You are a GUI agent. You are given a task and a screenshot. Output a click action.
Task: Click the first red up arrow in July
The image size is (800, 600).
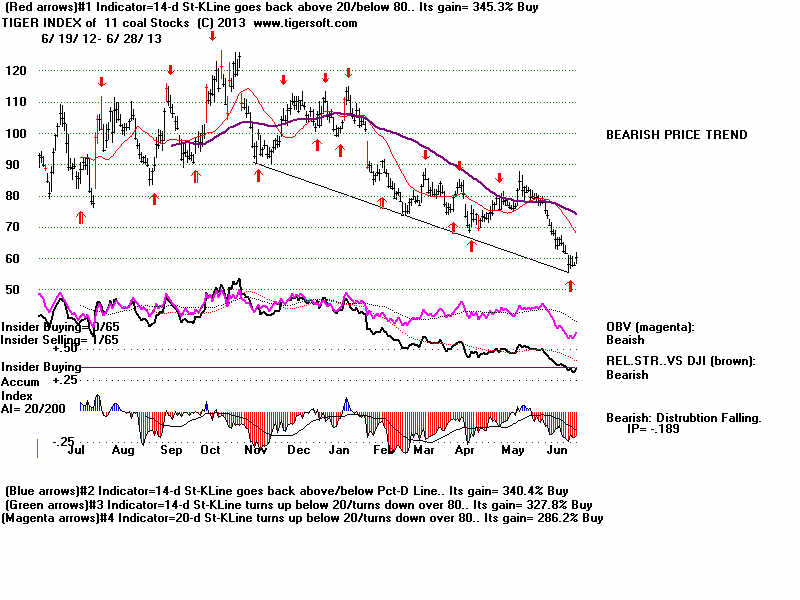(x=81, y=216)
